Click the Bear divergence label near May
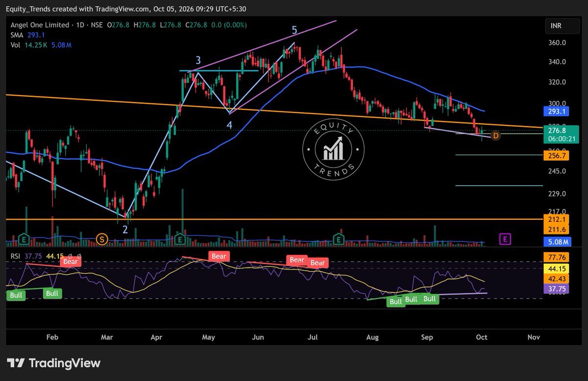Viewport: 588px width, 381px height. pos(219,256)
